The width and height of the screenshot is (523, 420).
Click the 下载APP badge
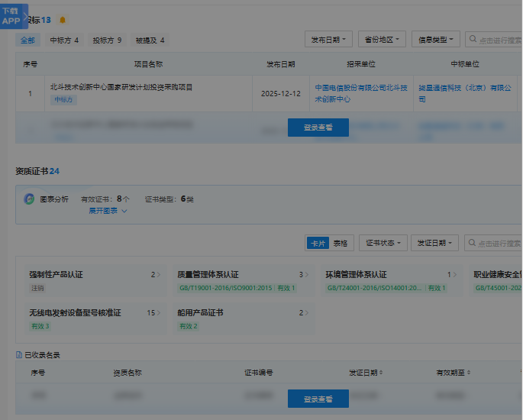pyautogui.click(x=14, y=16)
